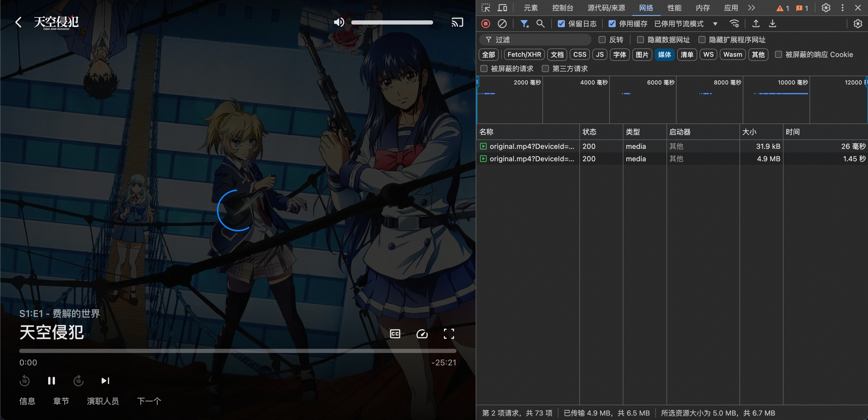
Task: Skip forward 10 seconds in video
Action: pyautogui.click(x=79, y=381)
